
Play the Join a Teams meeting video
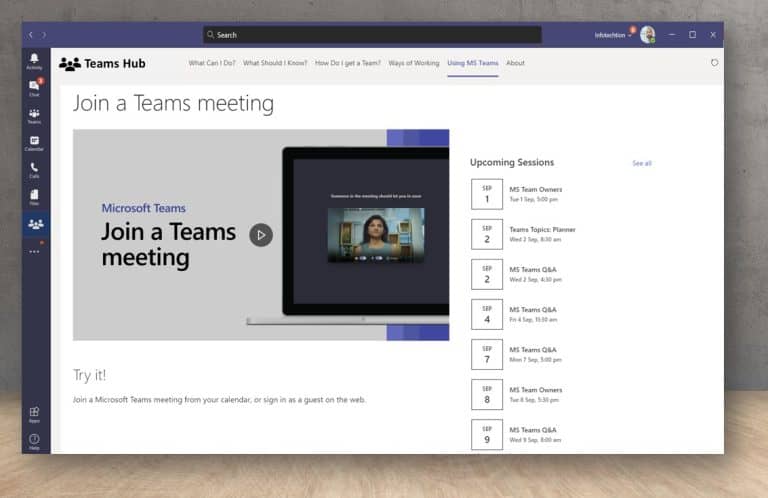coord(261,235)
